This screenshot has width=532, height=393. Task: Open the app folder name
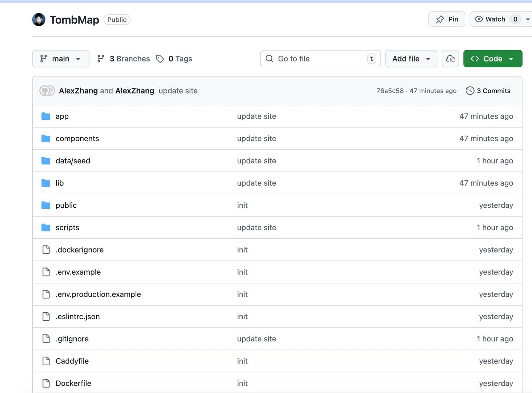point(62,116)
